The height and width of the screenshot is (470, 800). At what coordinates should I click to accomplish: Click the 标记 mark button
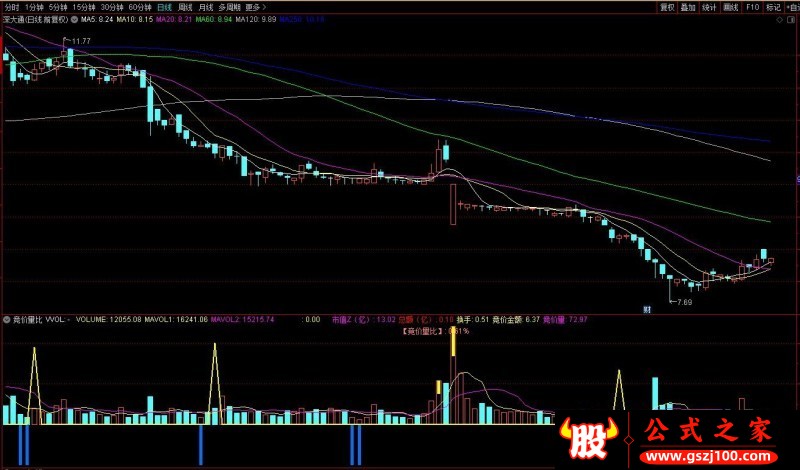coord(773,7)
